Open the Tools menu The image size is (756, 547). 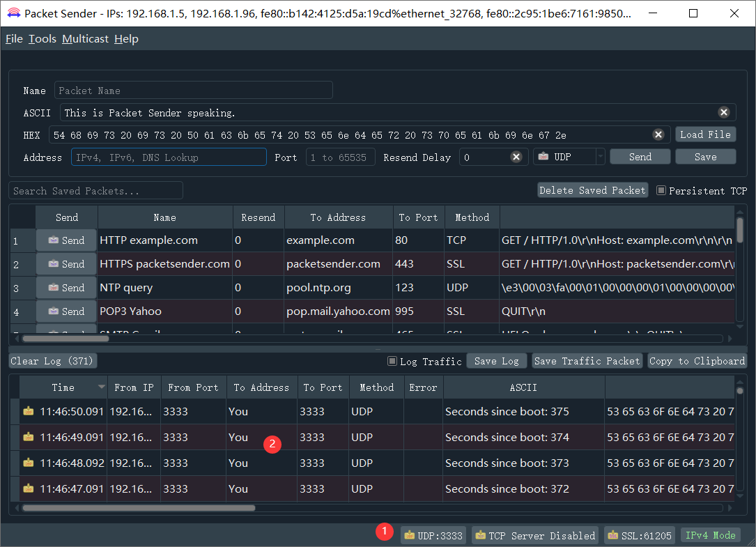click(x=43, y=38)
